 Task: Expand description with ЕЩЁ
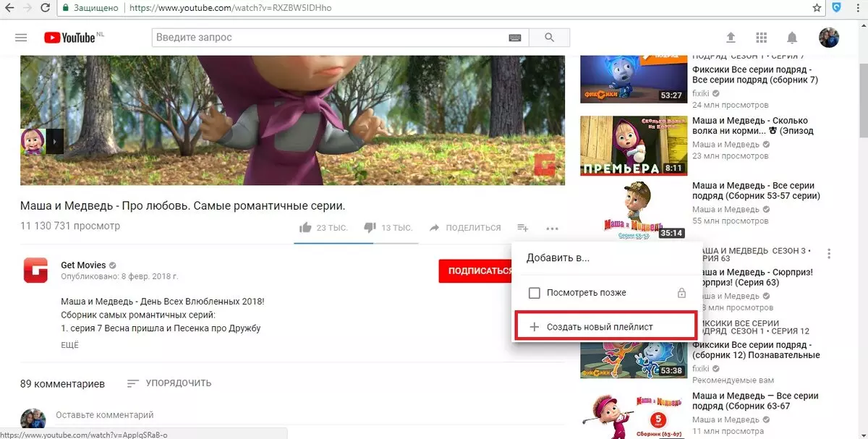pos(69,345)
